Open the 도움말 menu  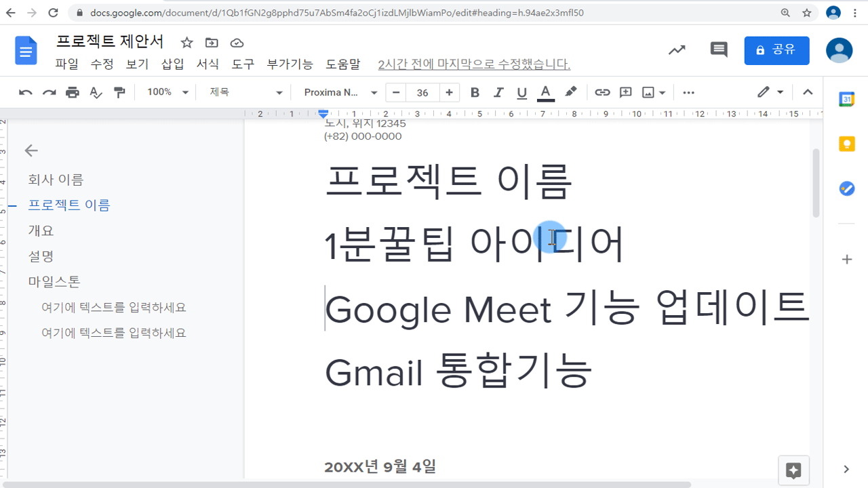point(343,64)
